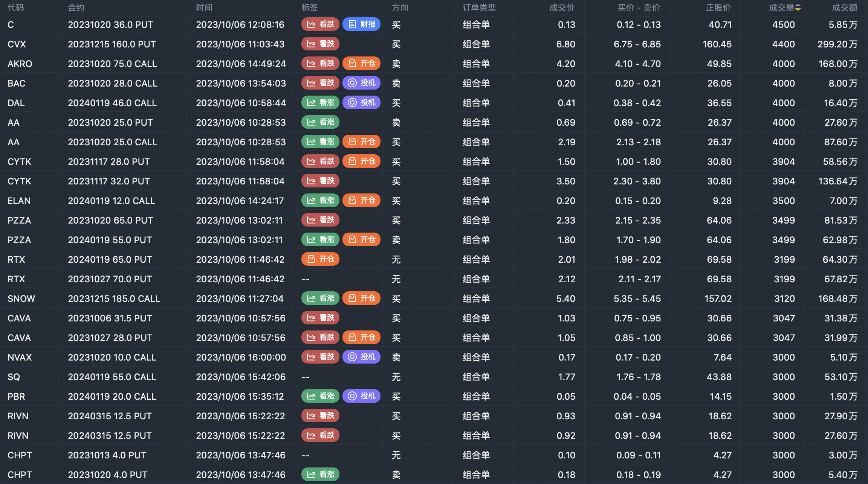Click the 开仓 tag on the RTX 65.0 PUT row

(x=320, y=259)
